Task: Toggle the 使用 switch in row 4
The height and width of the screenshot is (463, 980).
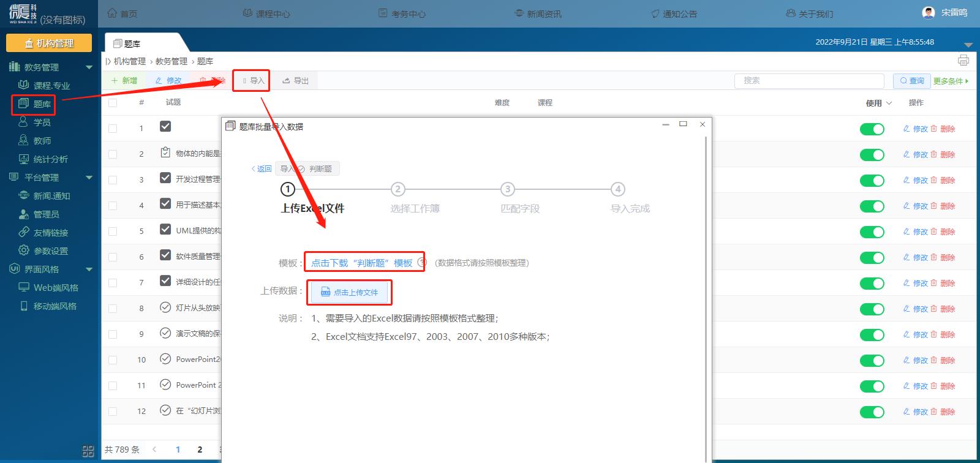Action: (872, 206)
